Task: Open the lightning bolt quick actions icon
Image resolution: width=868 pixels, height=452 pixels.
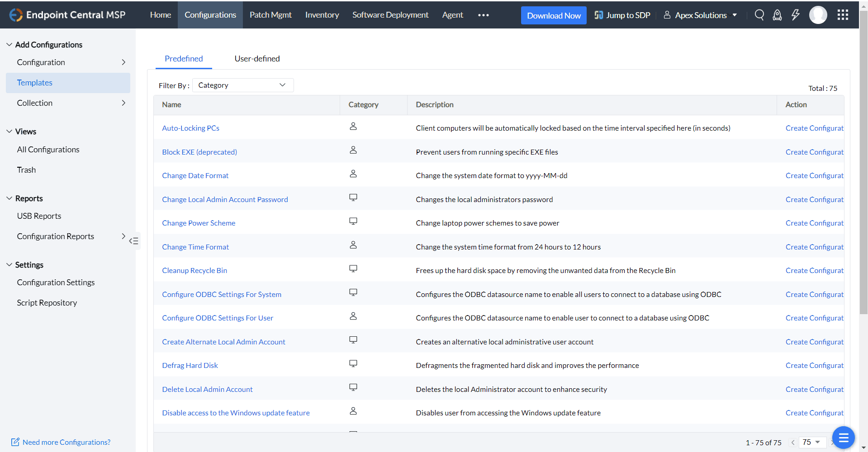Action: click(x=795, y=15)
